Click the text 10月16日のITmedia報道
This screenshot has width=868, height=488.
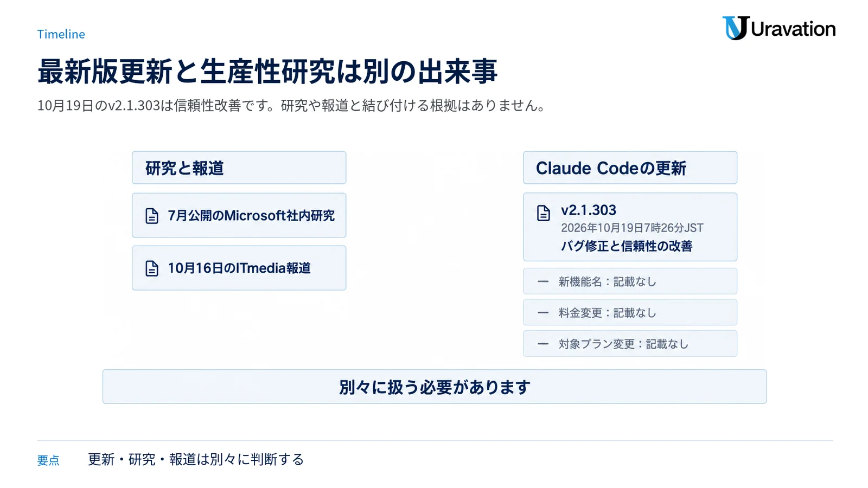pyautogui.click(x=239, y=268)
